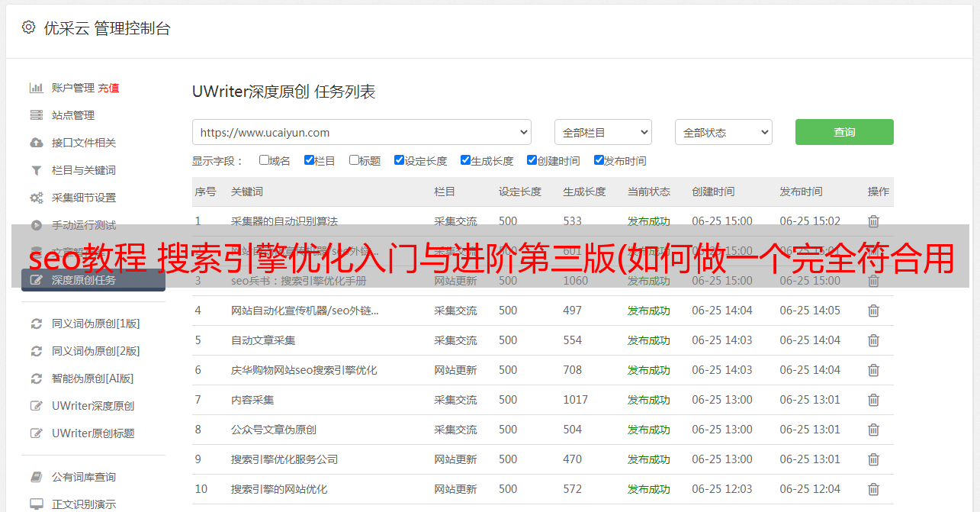This screenshot has width=980, height=512.
Task: Click keyword 网站自动化宣传机器/seo外链… in row 4
Action: point(305,311)
